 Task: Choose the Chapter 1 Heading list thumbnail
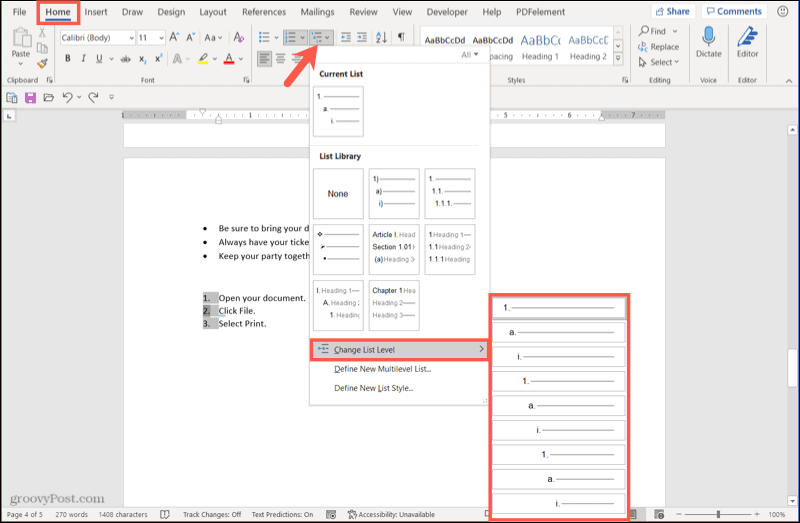pyautogui.click(x=394, y=305)
